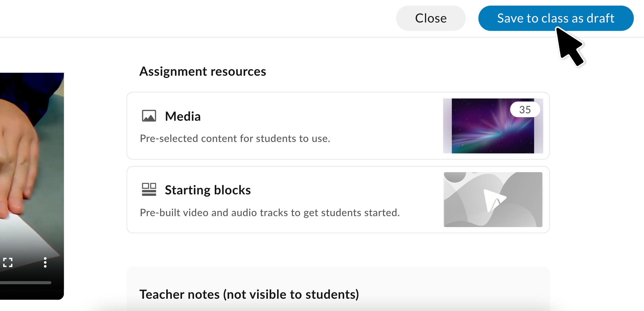
Task: Click the Media description text
Action: 235,138
